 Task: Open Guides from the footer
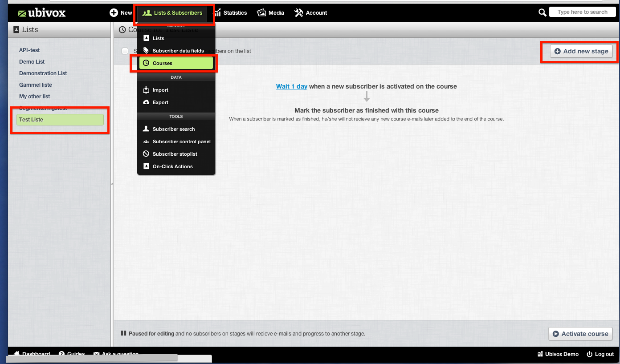(72, 354)
